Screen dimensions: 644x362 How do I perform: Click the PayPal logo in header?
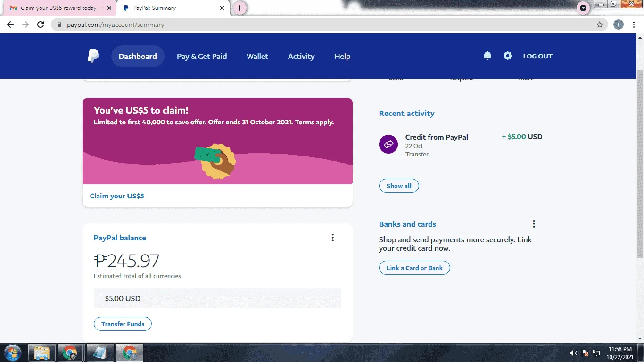[x=93, y=56]
